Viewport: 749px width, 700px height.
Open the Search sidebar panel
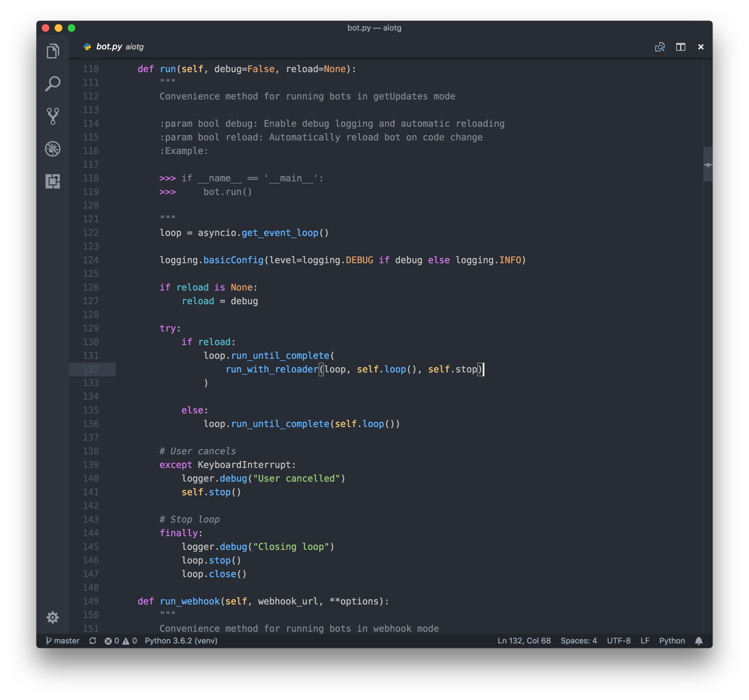tap(53, 84)
